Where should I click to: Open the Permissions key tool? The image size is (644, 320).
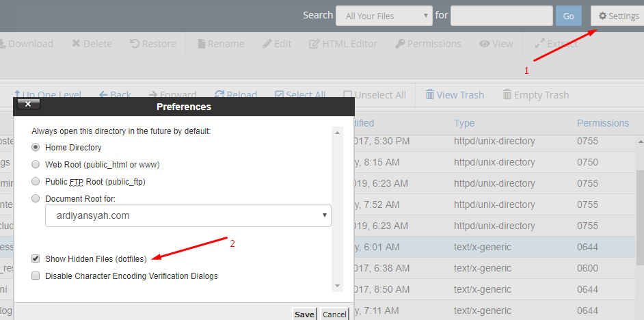tap(429, 44)
